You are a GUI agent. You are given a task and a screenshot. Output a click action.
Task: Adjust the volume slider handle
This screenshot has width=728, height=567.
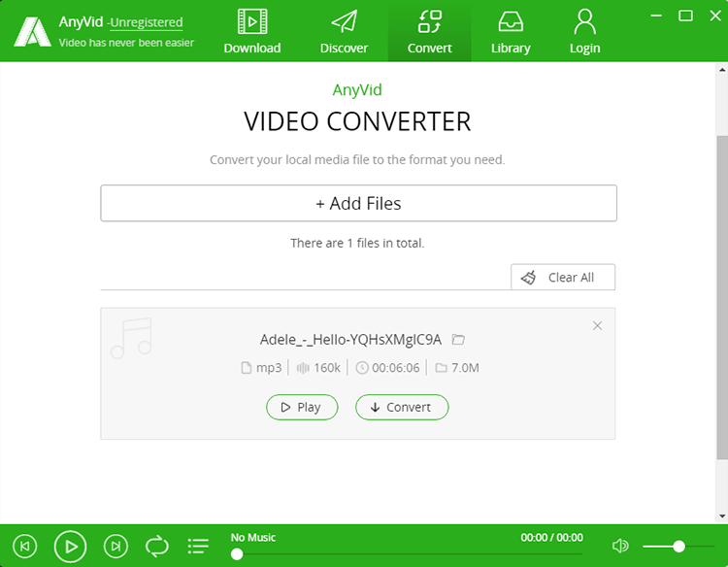(x=678, y=546)
